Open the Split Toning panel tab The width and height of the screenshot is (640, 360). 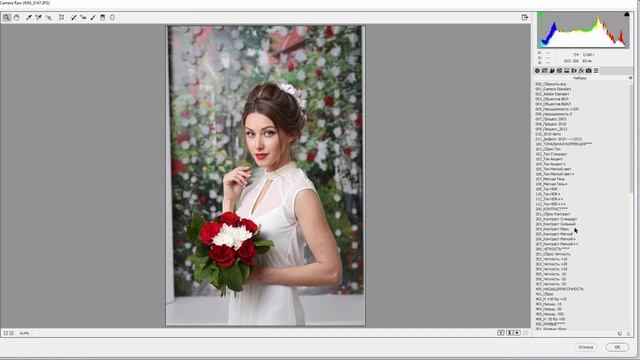click(567, 71)
